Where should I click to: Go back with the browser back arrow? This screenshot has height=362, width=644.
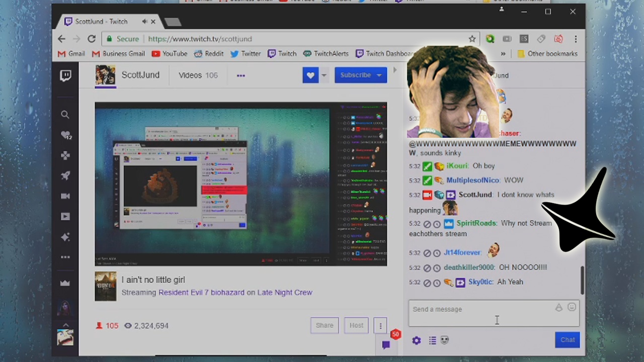[x=61, y=39]
